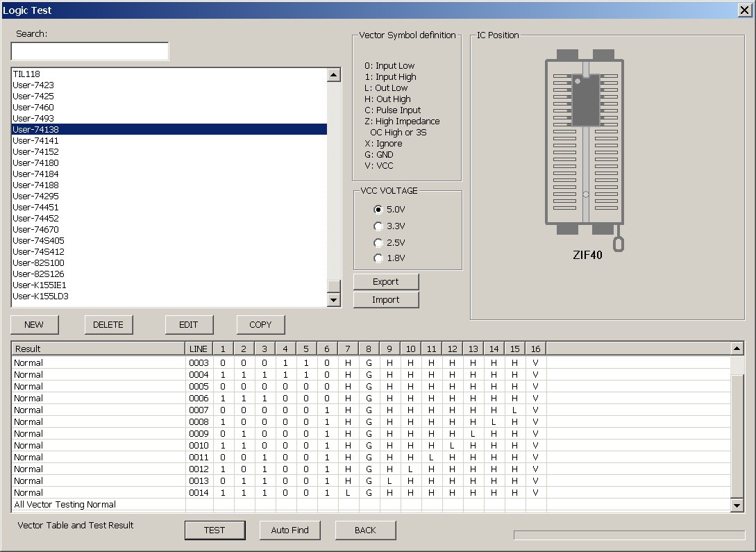The height and width of the screenshot is (552, 756).
Task: Set VCC voltage to 2.5V
Action: tap(378, 242)
